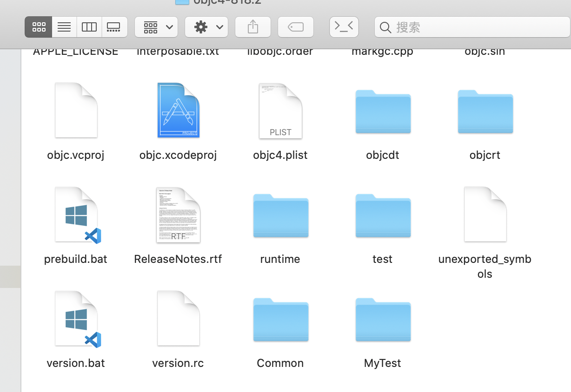This screenshot has width=571, height=392.
Task: Select the MyTest folder
Action: 383,320
